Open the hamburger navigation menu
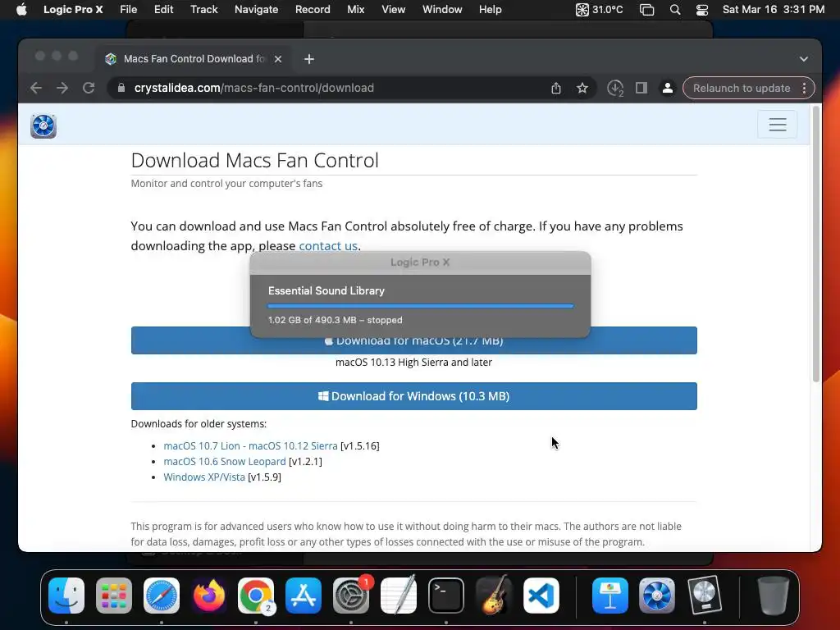 click(x=778, y=125)
